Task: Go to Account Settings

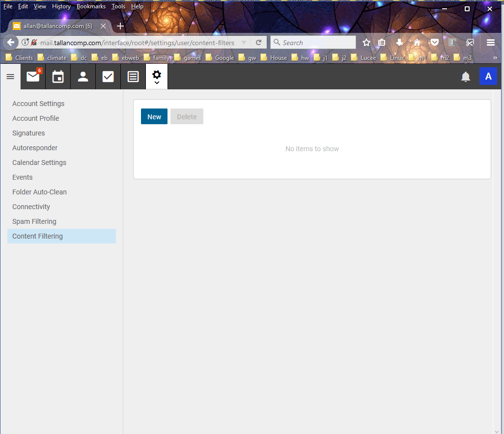Action: [38, 104]
